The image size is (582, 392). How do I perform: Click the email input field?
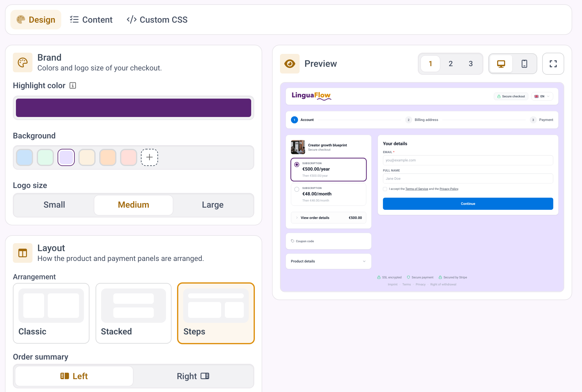(468, 160)
